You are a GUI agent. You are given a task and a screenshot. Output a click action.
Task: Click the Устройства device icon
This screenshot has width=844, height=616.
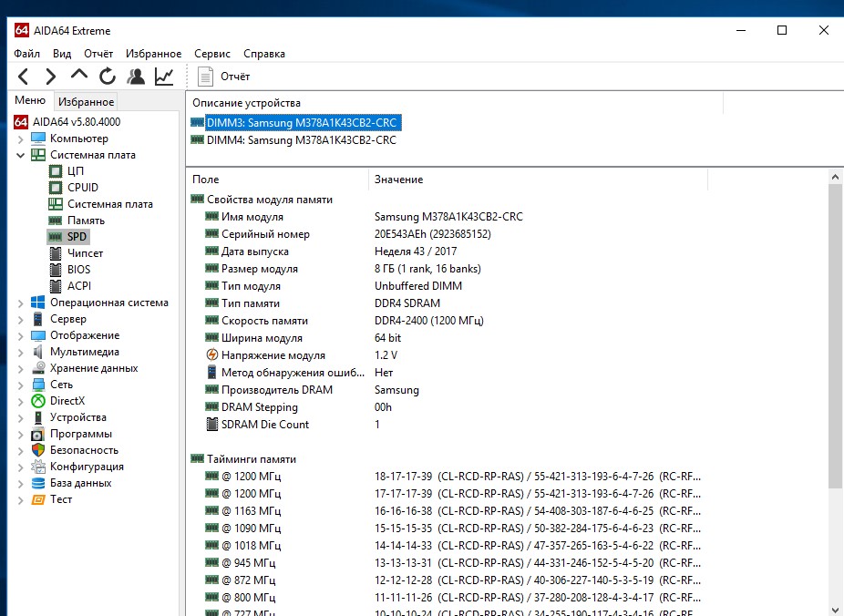pyautogui.click(x=37, y=417)
